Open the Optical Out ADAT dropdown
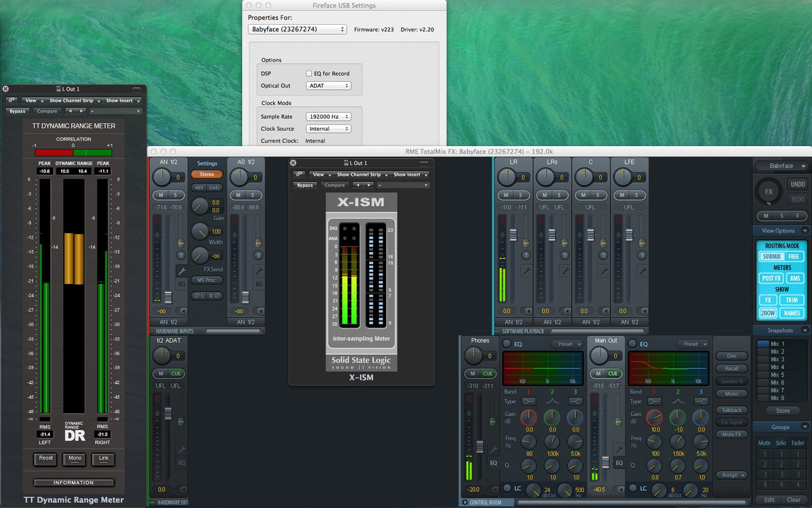812x508 pixels. pyautogui.click(x=329, y=86)
